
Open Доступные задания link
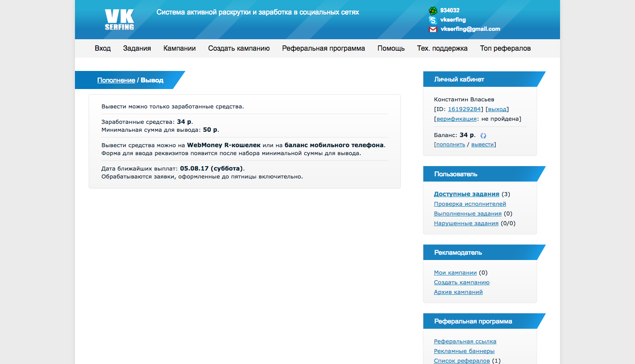pos(467,194)
